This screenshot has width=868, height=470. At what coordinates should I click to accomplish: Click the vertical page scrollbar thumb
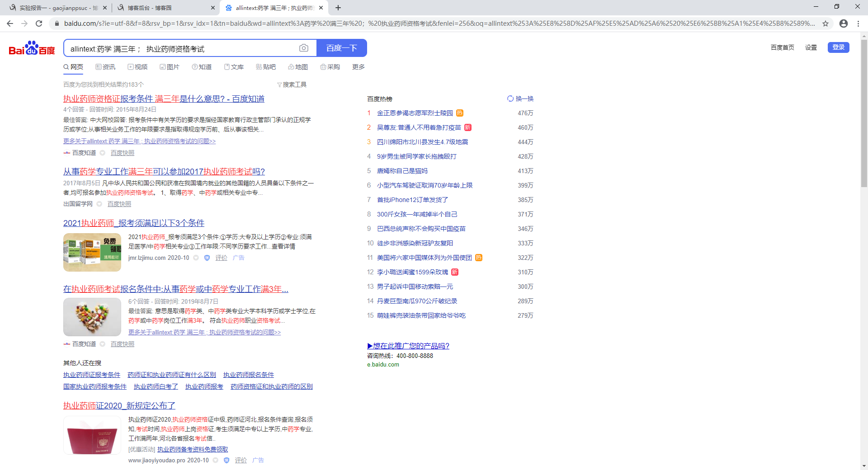[x=864, y=113]
